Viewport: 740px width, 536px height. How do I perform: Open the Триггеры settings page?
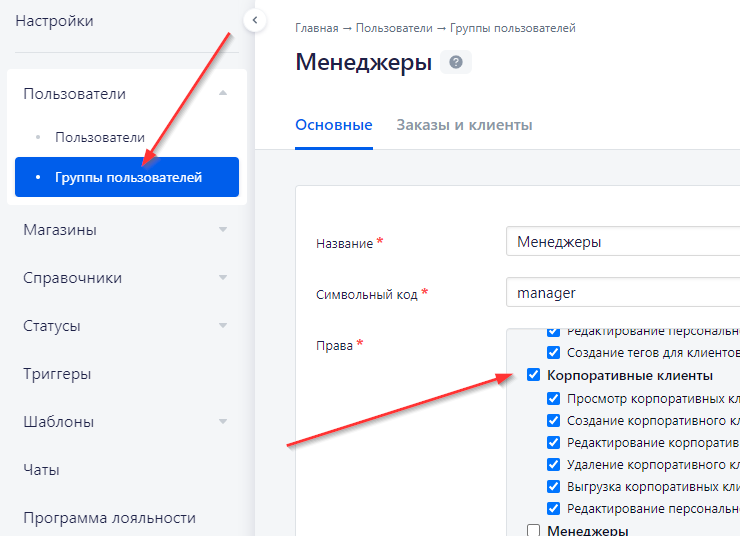coord(57,374)
